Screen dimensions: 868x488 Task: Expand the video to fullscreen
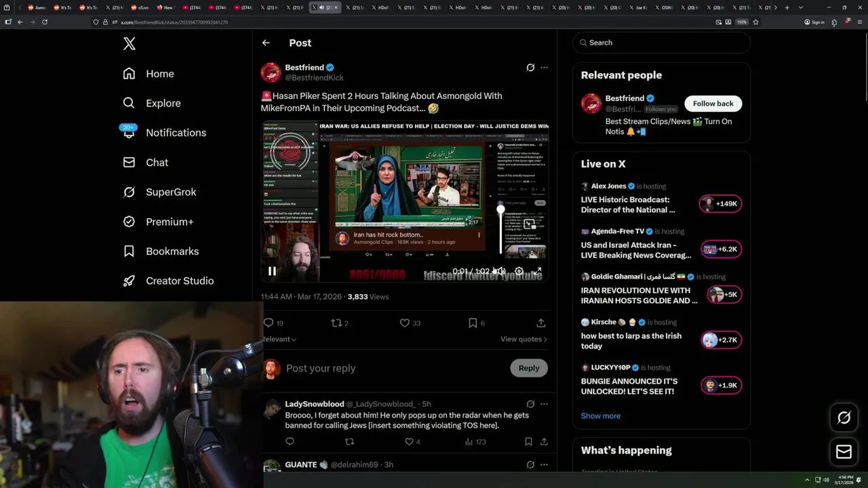pos(536,271)
